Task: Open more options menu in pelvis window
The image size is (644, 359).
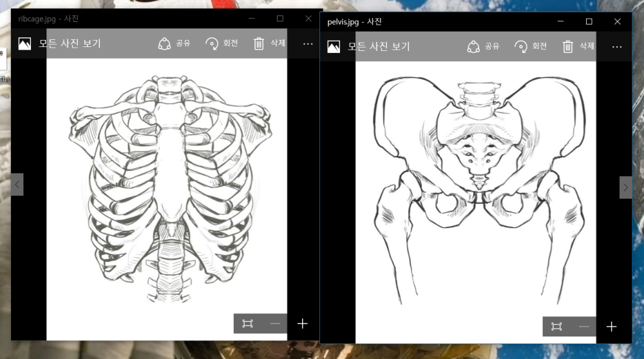Action: click(617, 47)
